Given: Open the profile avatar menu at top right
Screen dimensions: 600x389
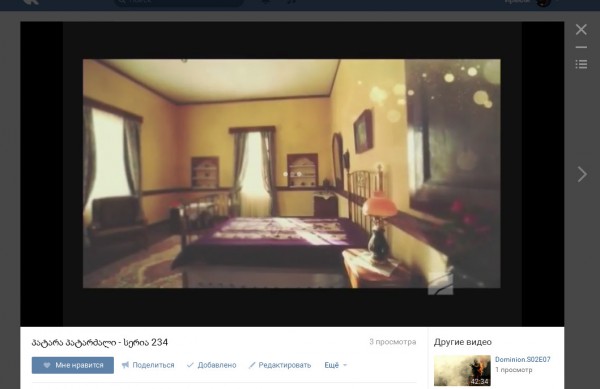Looking at the screenshot, I should point(543,2).
